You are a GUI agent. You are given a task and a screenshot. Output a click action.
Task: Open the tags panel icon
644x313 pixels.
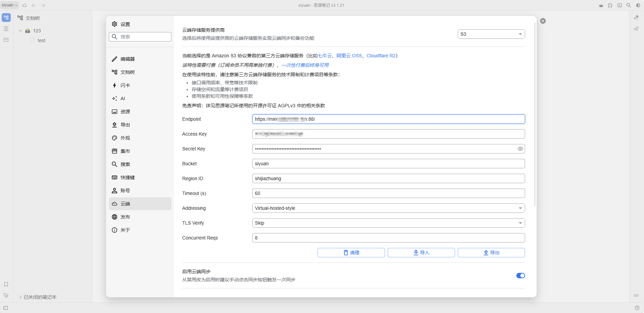point(6,295)
